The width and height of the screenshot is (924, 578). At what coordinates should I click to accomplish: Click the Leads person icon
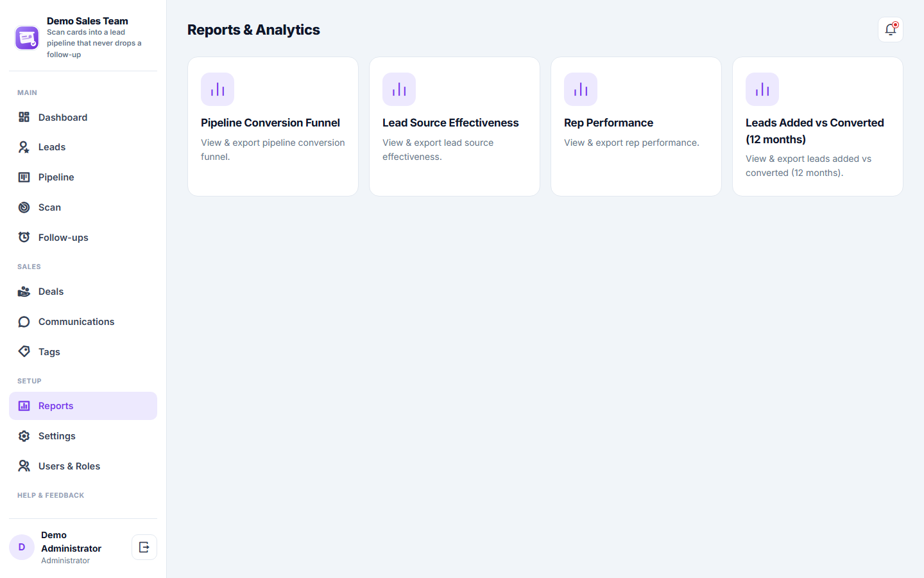coord(24,147)
